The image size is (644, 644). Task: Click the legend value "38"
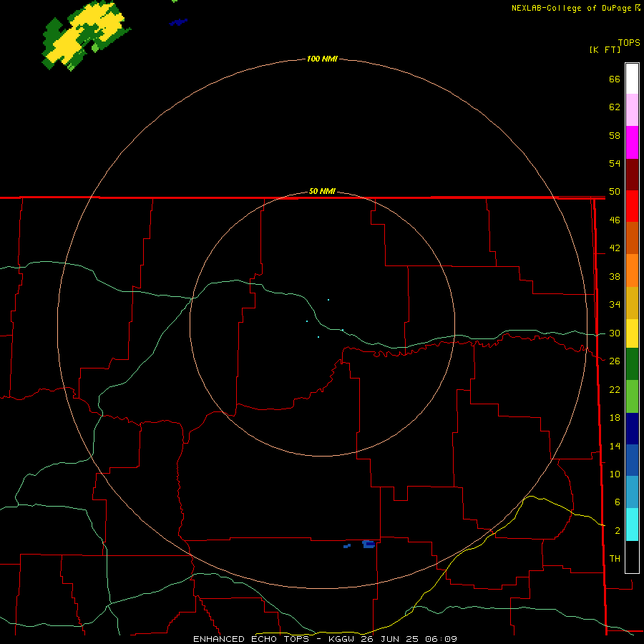tap(615, 276)
